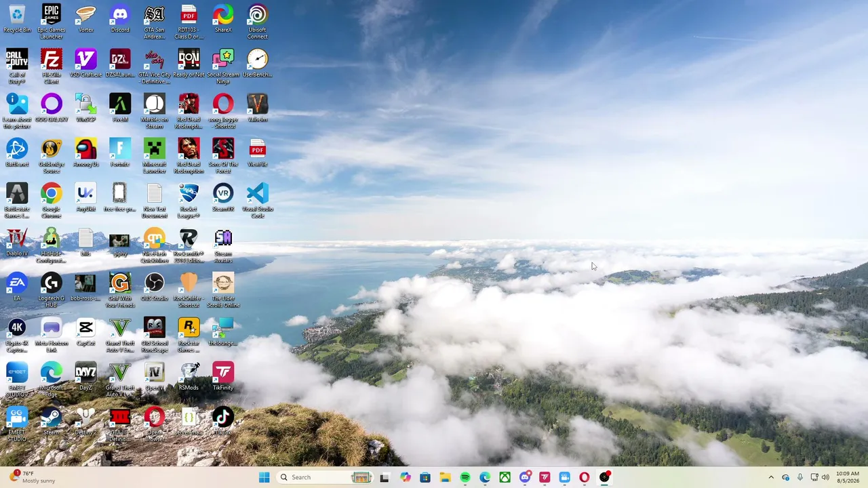Click the taskbar Search box
The height and width of the screenshot is (488, 868).
tap(325, 477)
